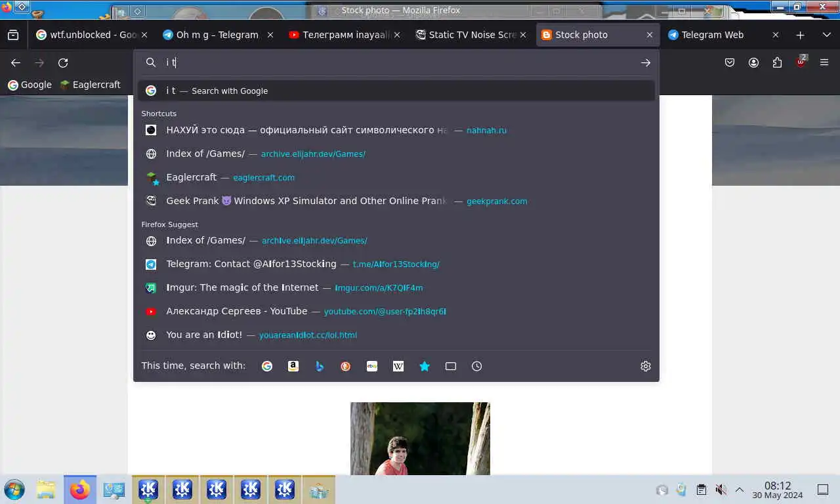Viewport: 840px width, 504px height.
Task: Search history with the clock icon
Action: [x=477, y=366]
